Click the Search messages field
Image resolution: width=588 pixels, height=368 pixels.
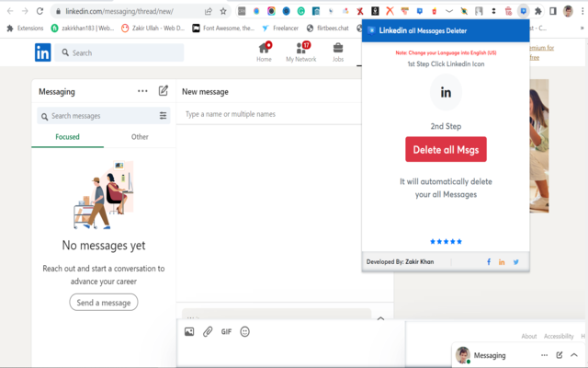(104, 116)
